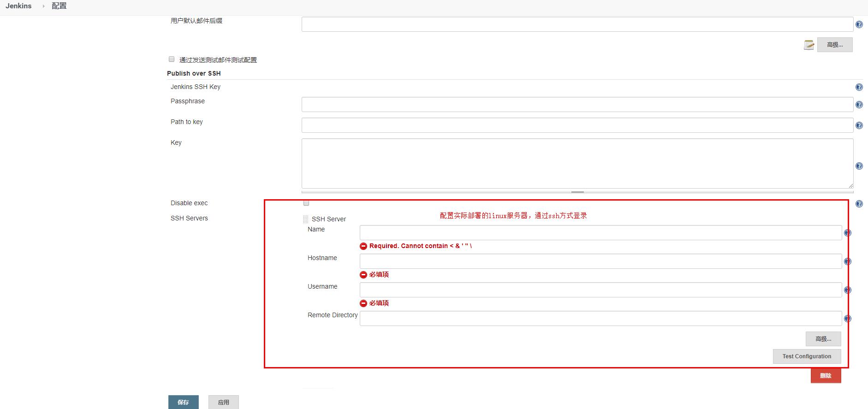Enable 通过发送测试邮件测试配置 checkbox
Image resolution: width=868 pixels, height=409 pixels.
[x=172, y=59]
